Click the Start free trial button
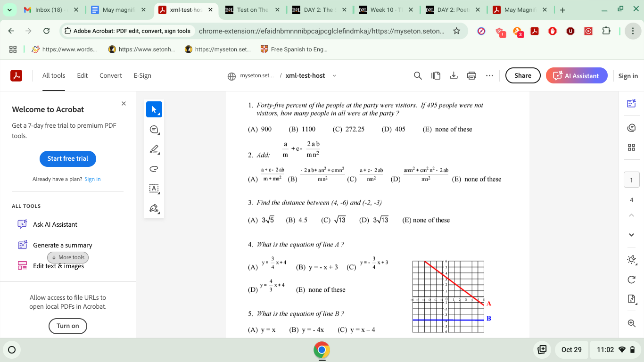Image resolution: width=644 pixels, height=362 pixels. click(68, 159)
